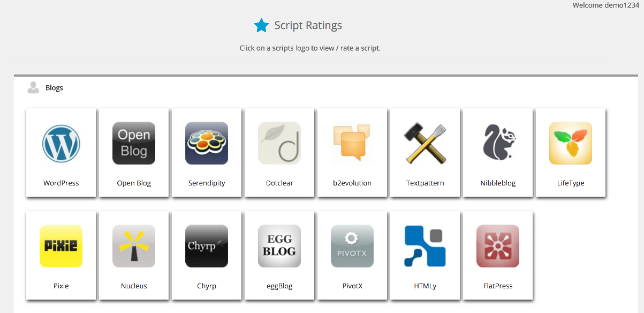Click the WordPress name label
The width and height of the screenshot is (644, 313).
(61, 183)
